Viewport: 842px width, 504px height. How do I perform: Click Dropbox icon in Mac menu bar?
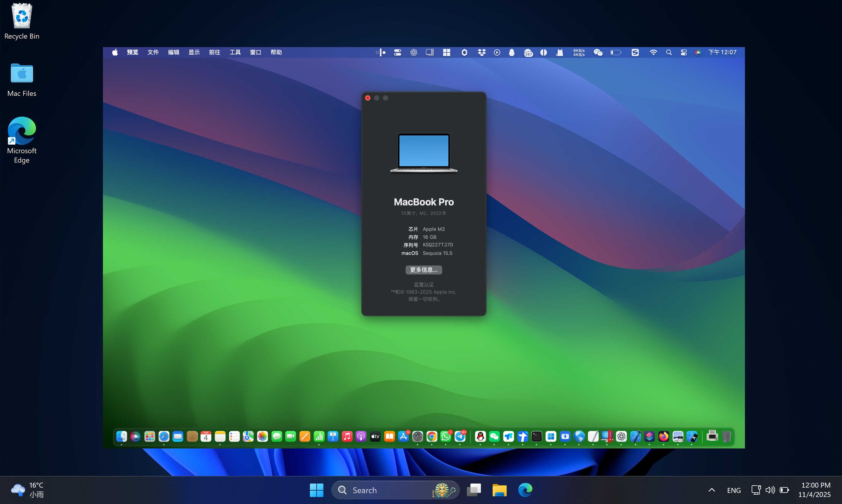tap(482, 52)
